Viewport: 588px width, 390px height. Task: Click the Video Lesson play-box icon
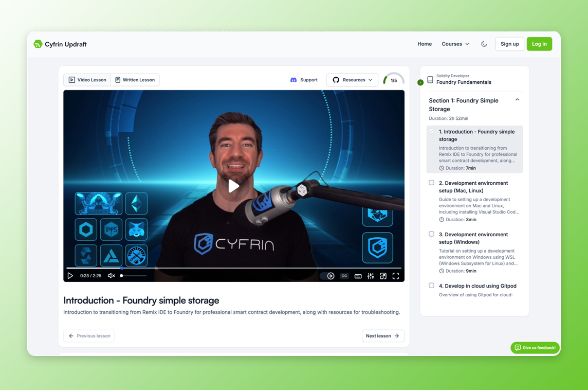[x=71, y=80]
